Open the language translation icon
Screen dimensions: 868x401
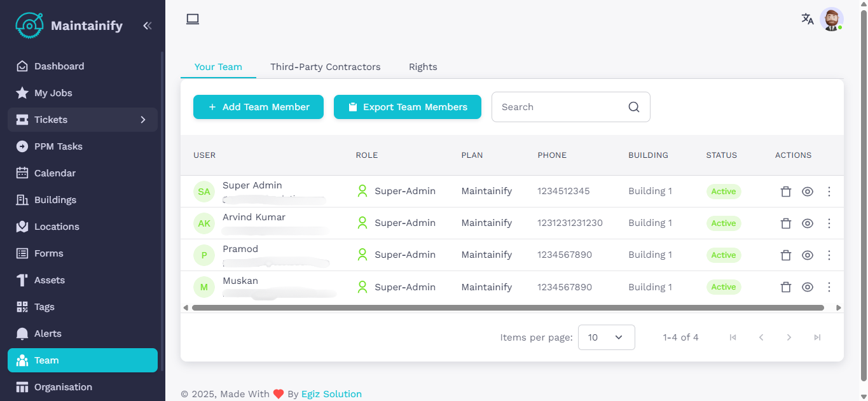click(x=807, y=19)
